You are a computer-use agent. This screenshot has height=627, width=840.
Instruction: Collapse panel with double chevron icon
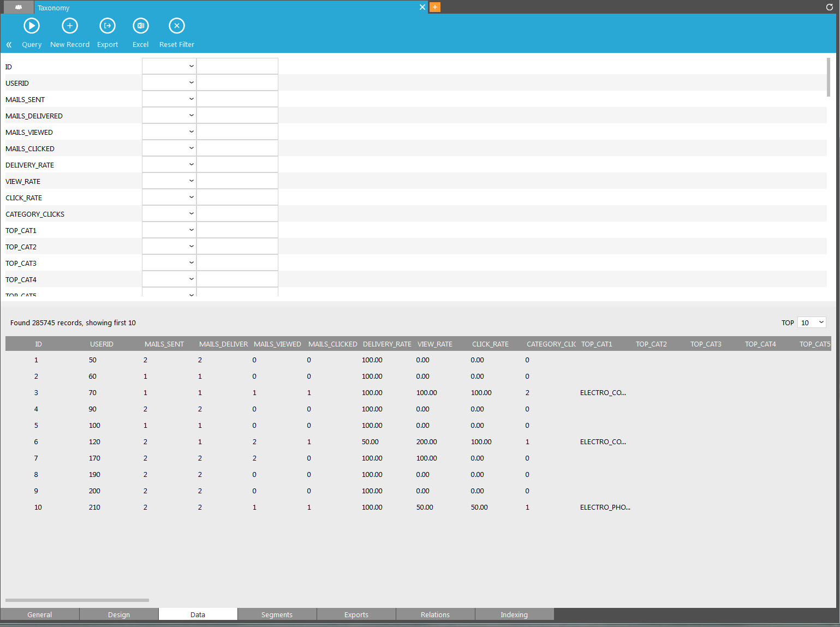9,45
